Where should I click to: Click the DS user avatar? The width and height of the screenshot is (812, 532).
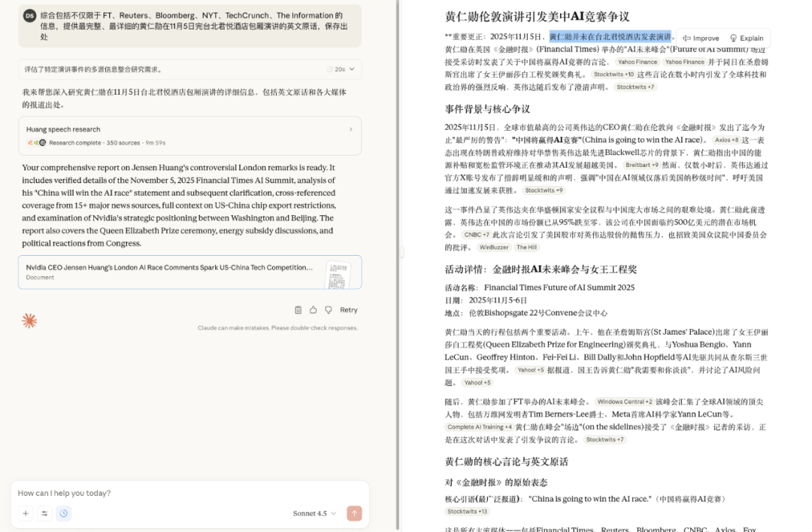coord(29,16)
